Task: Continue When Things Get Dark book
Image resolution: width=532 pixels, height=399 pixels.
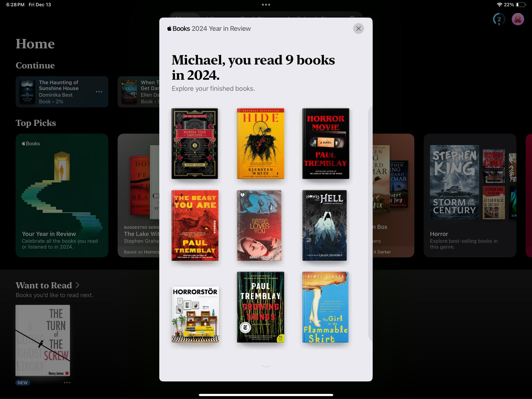Action: (138, 92)
